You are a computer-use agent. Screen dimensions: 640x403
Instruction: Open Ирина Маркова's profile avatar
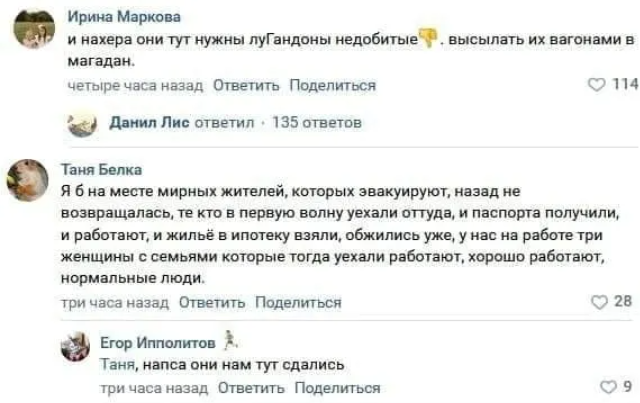[x=33, y=29]
